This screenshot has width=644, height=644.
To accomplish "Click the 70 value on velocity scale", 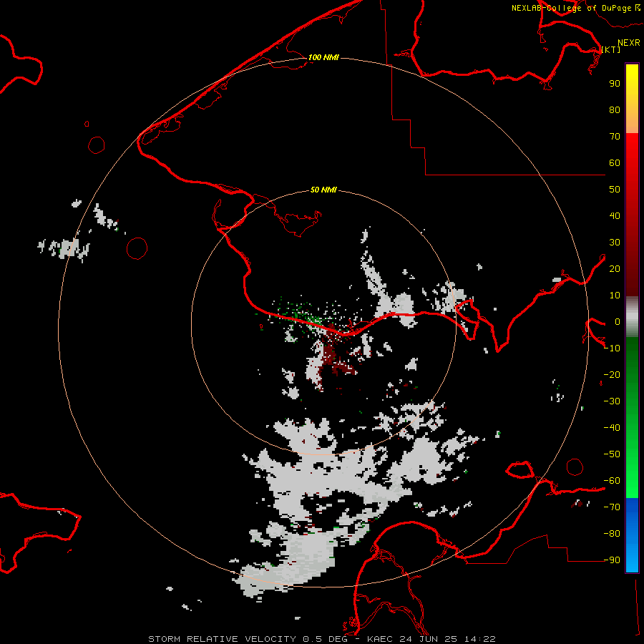I will [615, 137].
